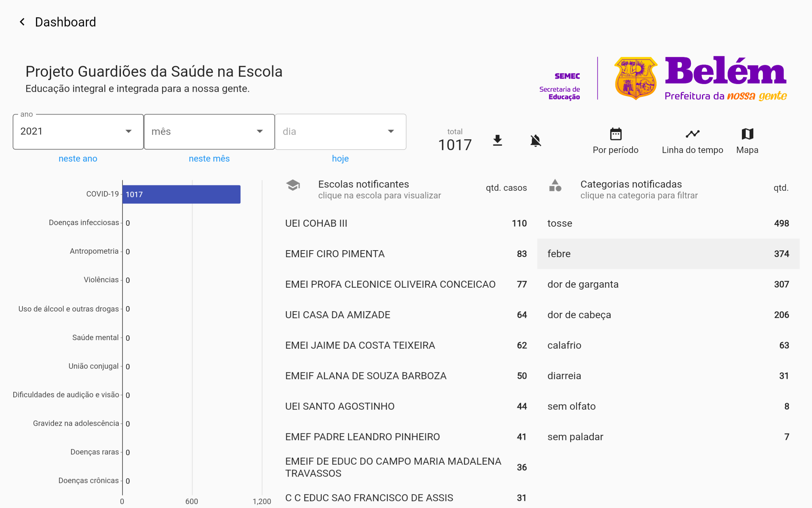Click the neste ano link
Image resolution: width=812 pixels, height=508 pixels.
click(78, 158)
